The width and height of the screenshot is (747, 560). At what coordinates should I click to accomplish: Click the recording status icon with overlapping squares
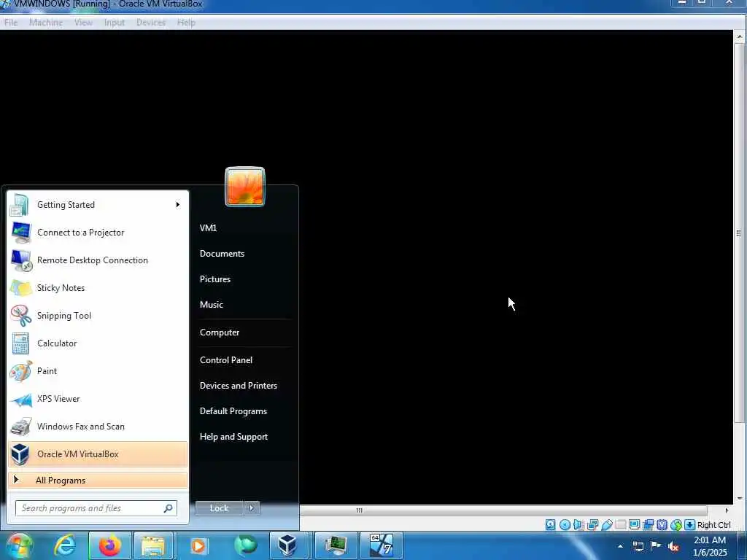pos(648,525)
